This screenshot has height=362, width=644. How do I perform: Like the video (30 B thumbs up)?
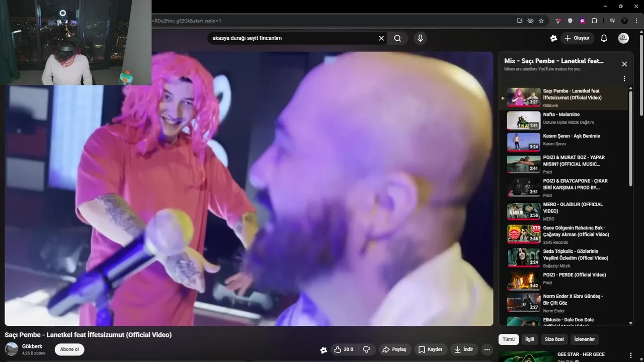[344, 349]
